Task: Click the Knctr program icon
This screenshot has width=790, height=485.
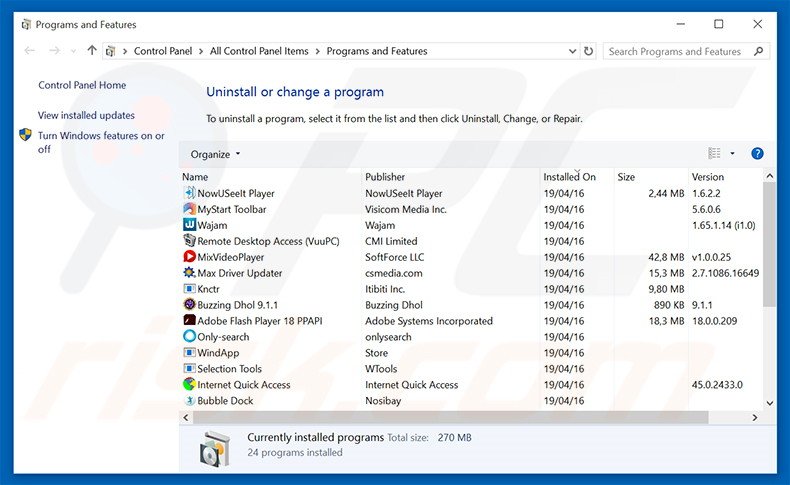Action: [189, 289]
